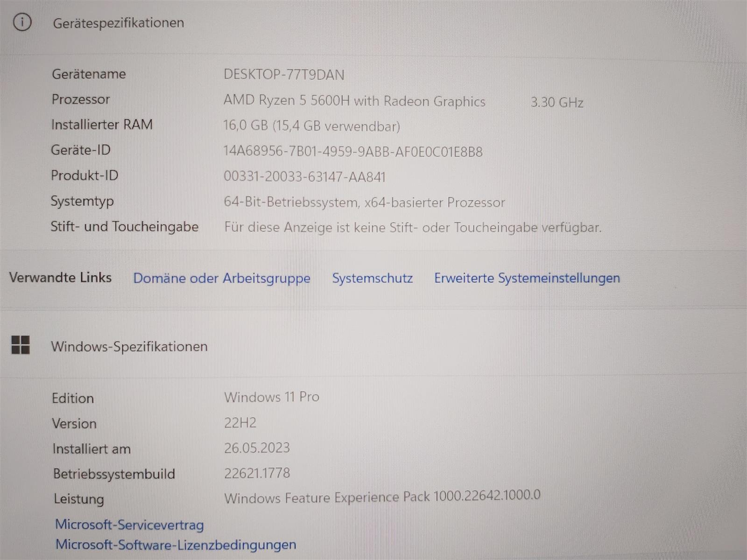
Task: Collapse the Windows-Spezifikationen section header
Action: [x=129, y=346]
